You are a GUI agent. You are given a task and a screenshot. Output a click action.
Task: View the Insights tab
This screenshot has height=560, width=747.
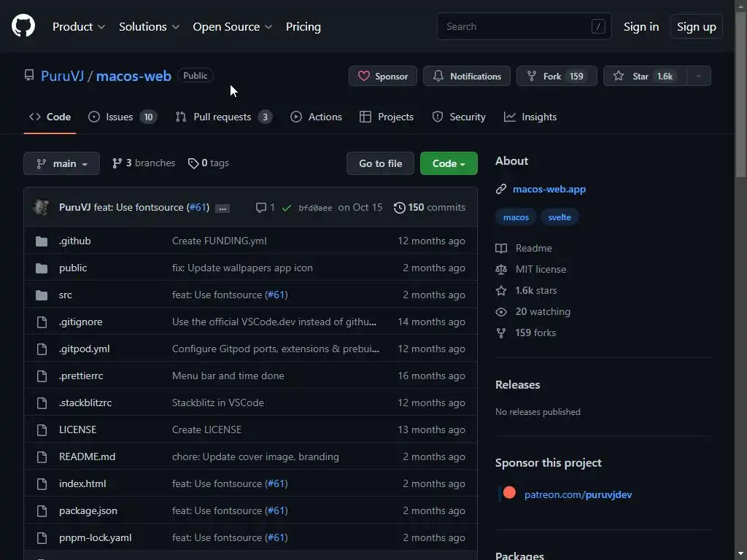(530, 117)
